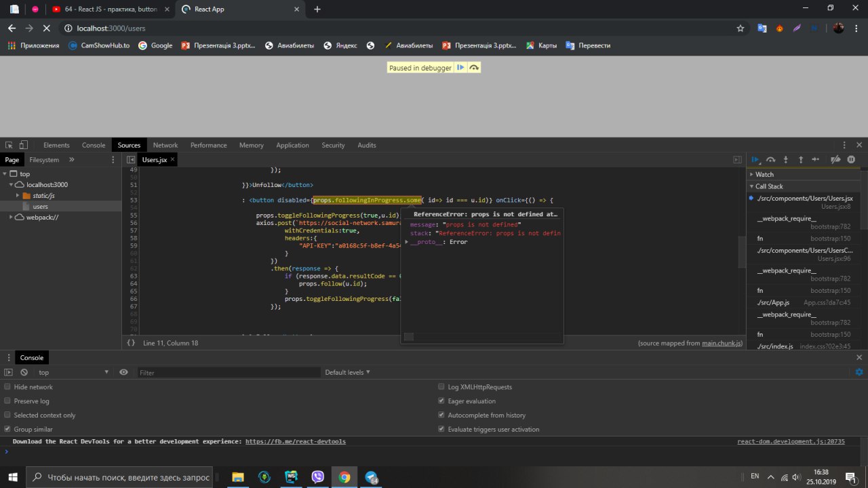Open the Filesystem tab in Sources
This screenshot has width=868, height=488.
44,160
